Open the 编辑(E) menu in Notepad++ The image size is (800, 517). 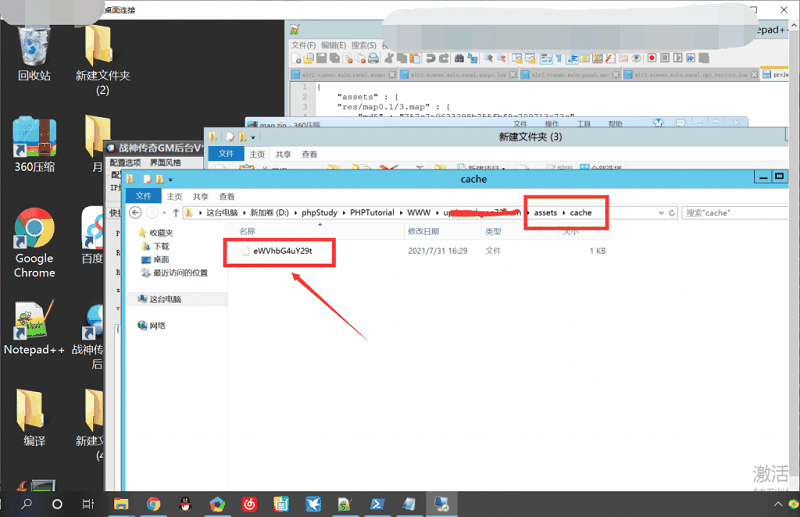click(x=334, y=45)
